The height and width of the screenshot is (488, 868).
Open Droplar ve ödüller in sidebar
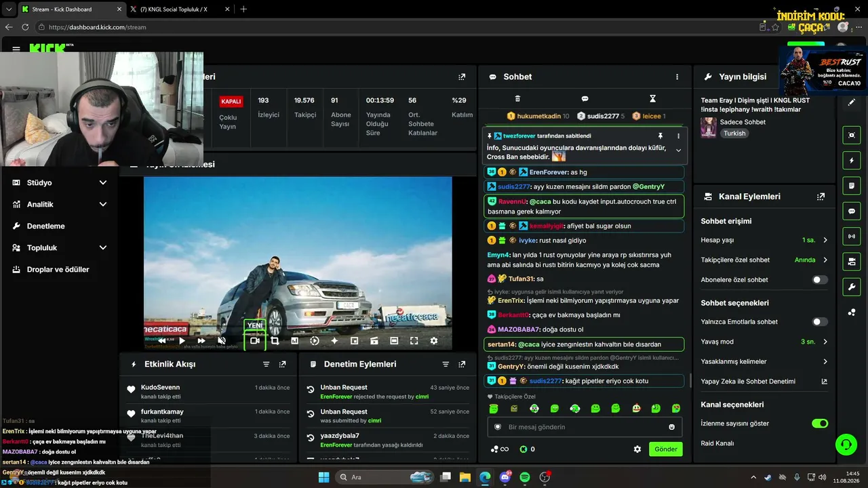(x=59, y=269)
